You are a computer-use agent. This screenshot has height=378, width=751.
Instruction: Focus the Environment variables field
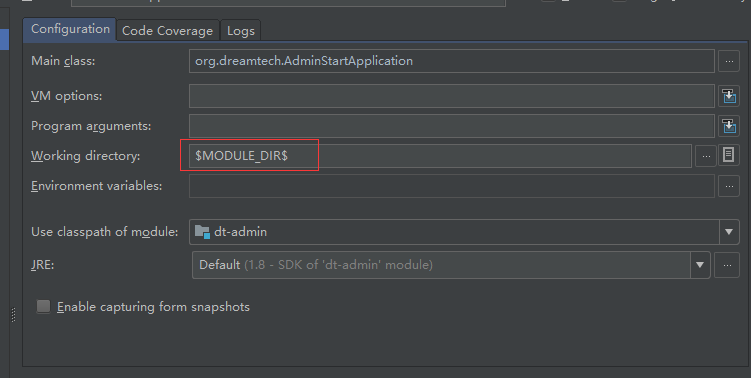click(452, 186)
